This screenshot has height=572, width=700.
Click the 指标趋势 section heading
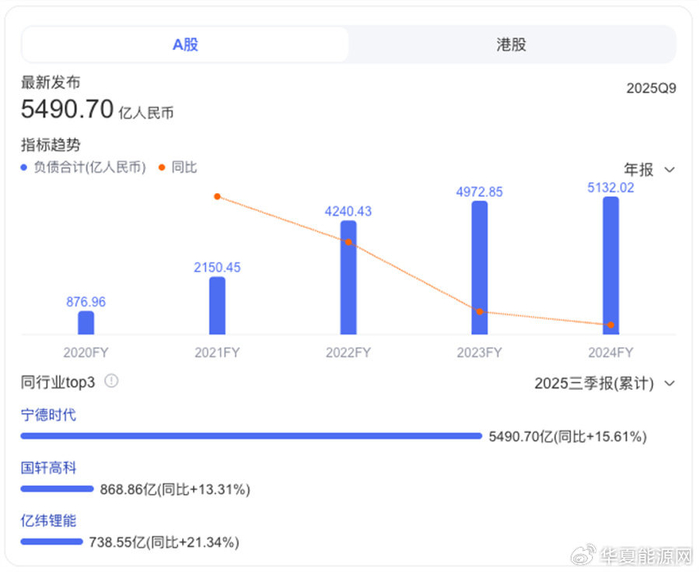coord(50,145)
